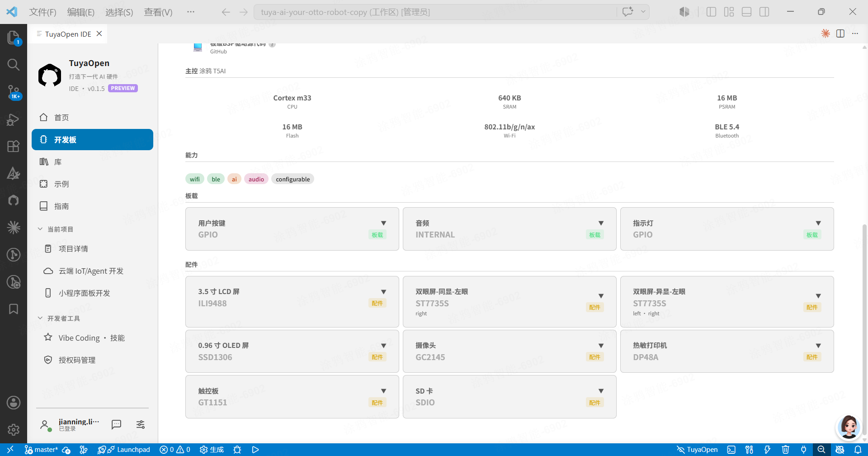Open 授权码管理
Screen dimensions: 868x456
click(92, 360)
